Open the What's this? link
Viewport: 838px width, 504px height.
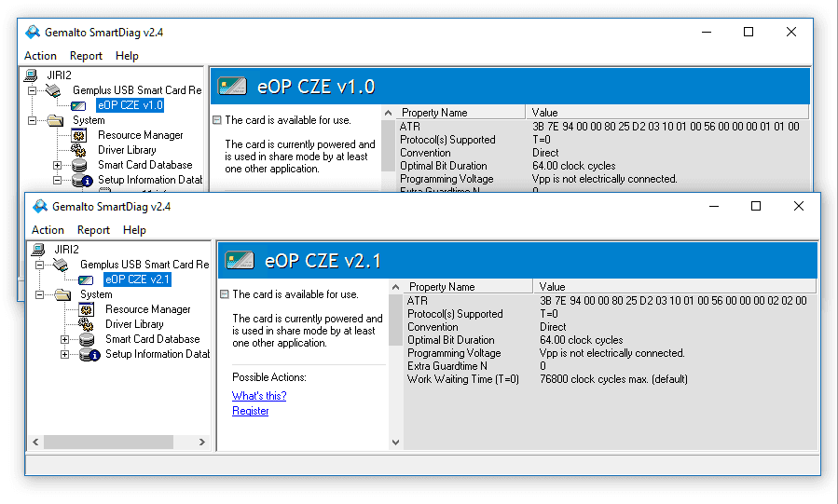(x=259, y=396)
